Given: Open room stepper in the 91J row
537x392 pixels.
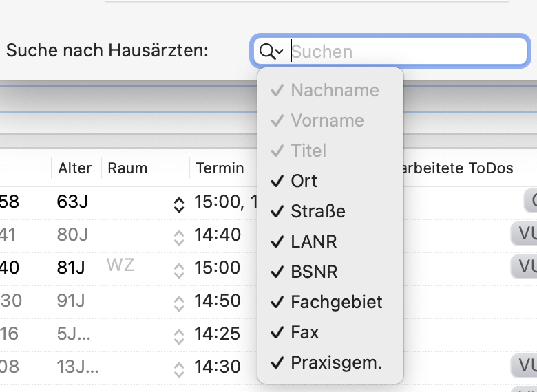Looking at the screenshot, I should [x=179, y=303].
